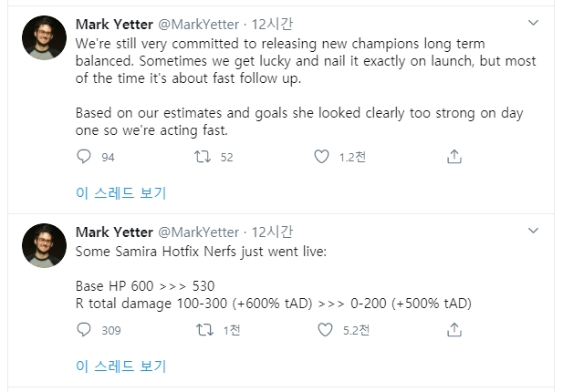
Task: Open the Samira Hotfix Nerfs tweet text
Action: [x=201, y=250]
